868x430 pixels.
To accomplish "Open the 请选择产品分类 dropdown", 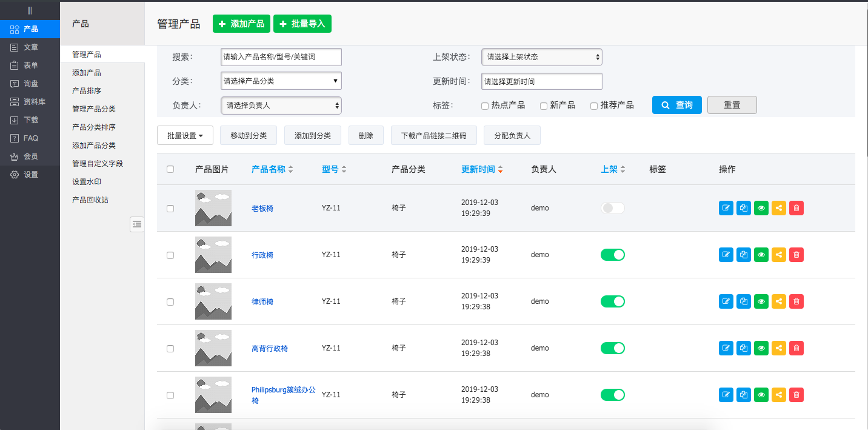I will pos(281,80).
